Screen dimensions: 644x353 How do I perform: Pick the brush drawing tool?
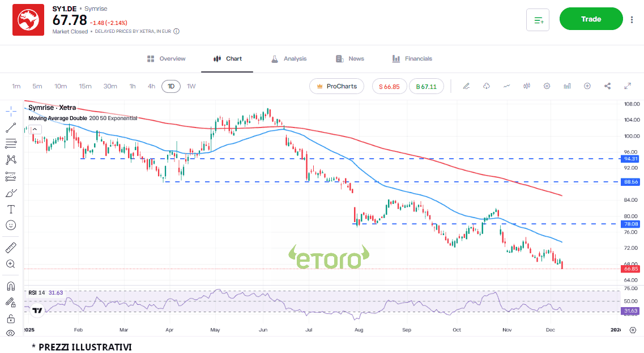[11, 193]
